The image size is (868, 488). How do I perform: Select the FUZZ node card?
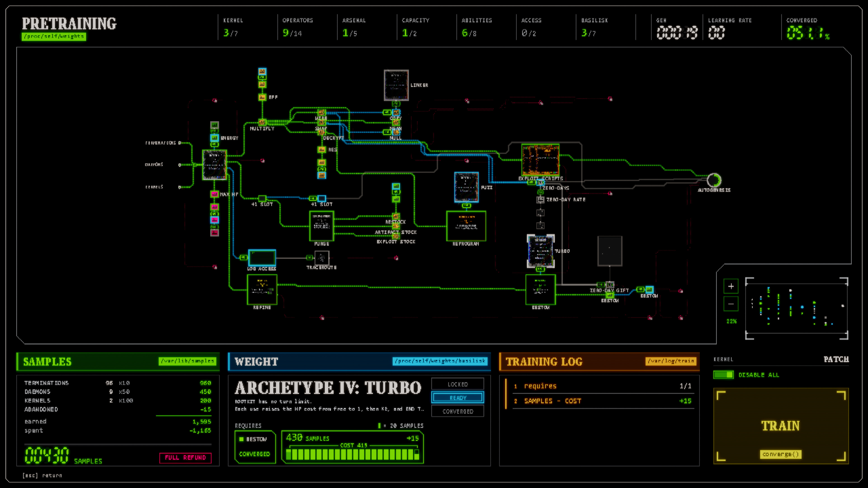click(466, 187)
